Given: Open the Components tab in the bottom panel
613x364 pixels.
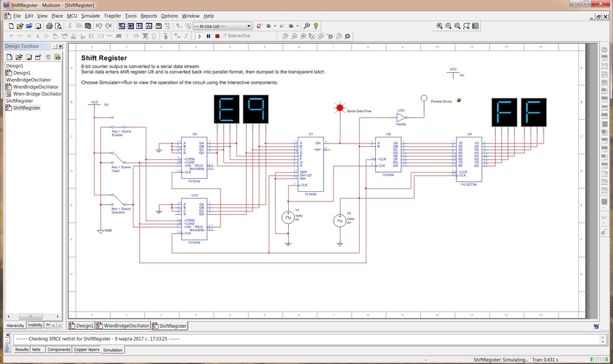Looking at the screenshot, I should [59, 350].
